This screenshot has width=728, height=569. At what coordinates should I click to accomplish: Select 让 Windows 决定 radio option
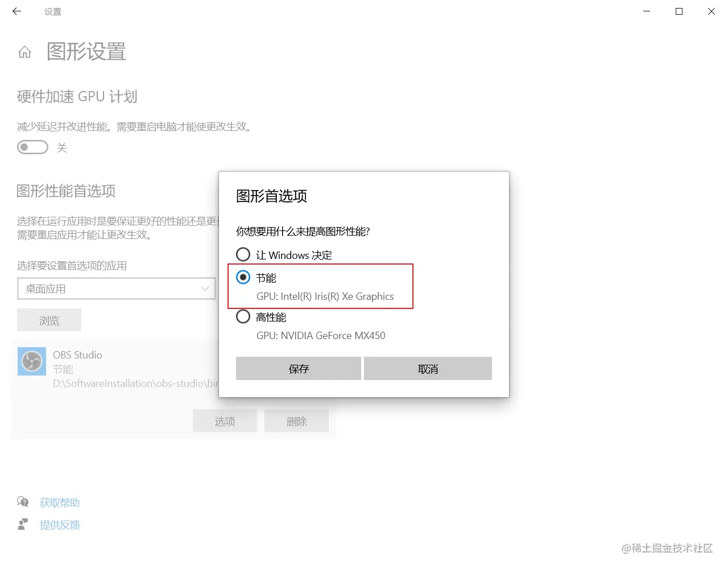point(243,254)
